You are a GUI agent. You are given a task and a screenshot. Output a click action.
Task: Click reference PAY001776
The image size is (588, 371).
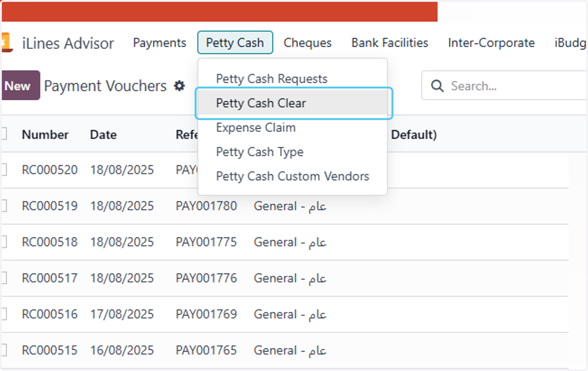[206, 278]
